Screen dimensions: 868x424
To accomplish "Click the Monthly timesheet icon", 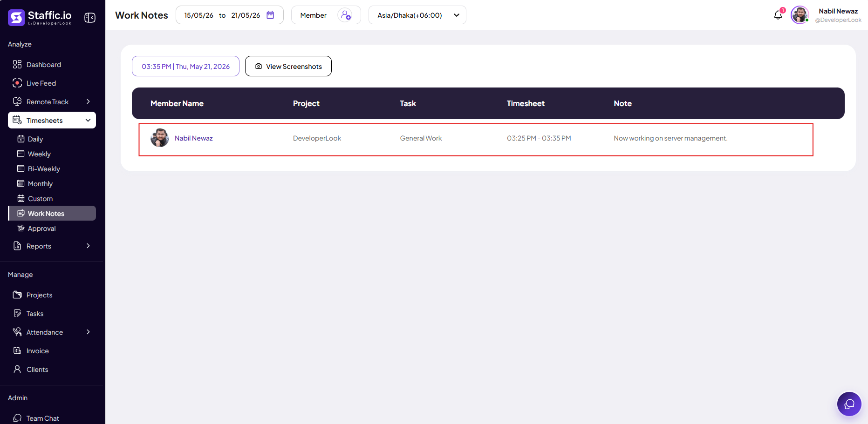I will tap(21, 183).
